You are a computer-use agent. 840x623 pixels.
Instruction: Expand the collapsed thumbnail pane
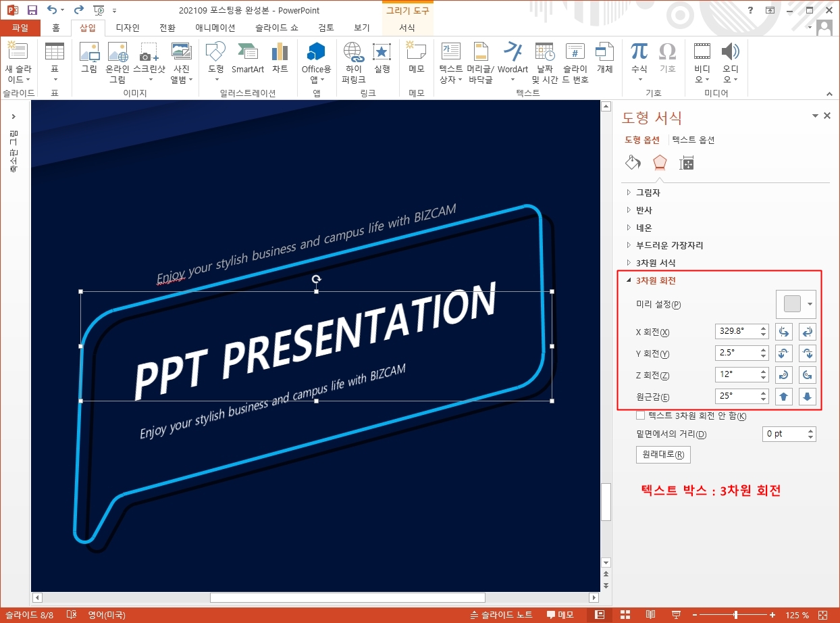(x=14, y=117)
